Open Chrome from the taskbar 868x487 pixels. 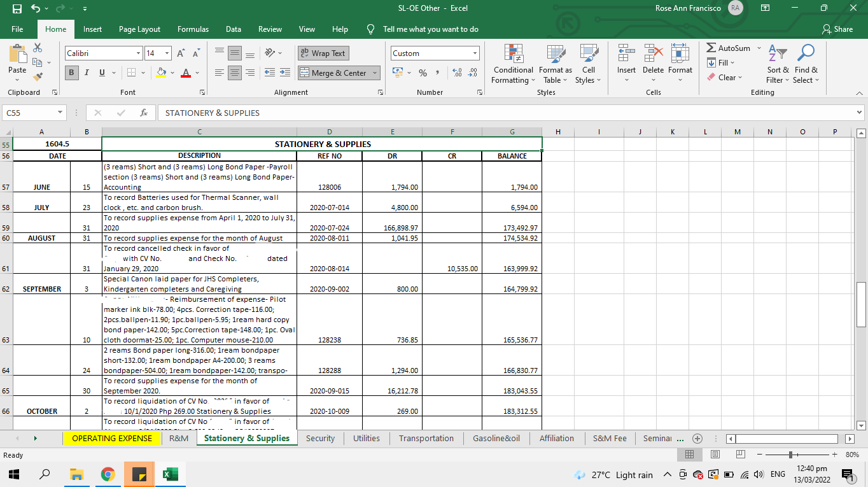(108, 474)
